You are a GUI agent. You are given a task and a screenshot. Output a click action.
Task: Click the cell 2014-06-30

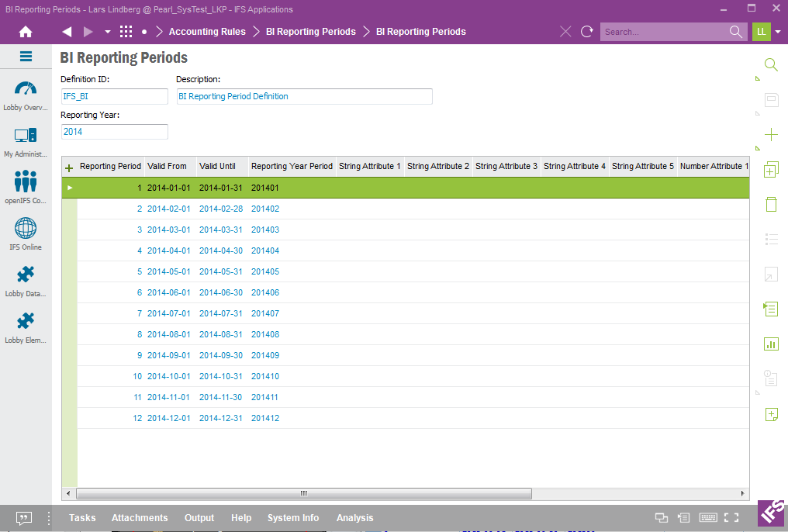point(221,293)
